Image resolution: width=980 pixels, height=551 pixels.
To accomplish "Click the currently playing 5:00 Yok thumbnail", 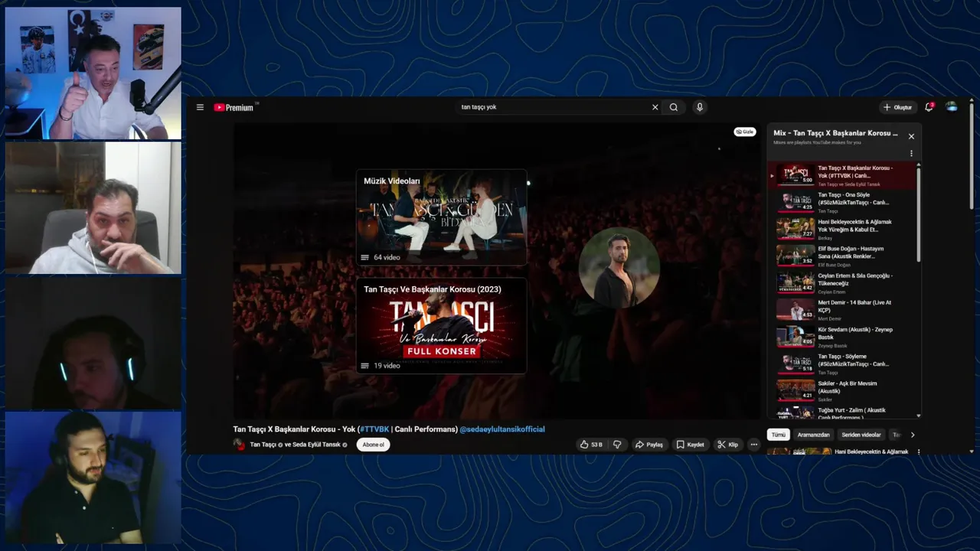I will pos(795,175).
